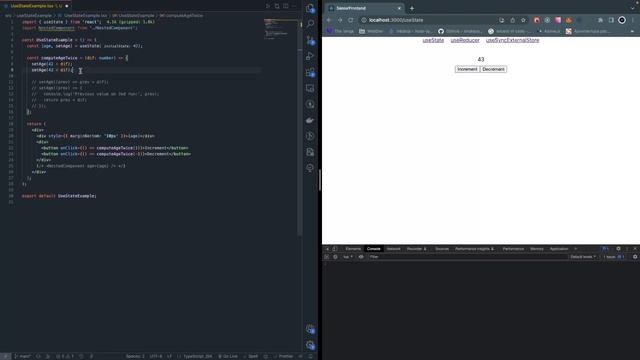640x360 pixels.
Task: Switch to the Application tab in DevTools
Action: [x=559, y=249]
